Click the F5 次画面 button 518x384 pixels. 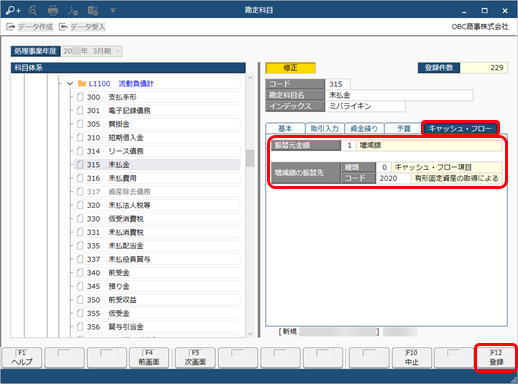(x=195, y=358)
